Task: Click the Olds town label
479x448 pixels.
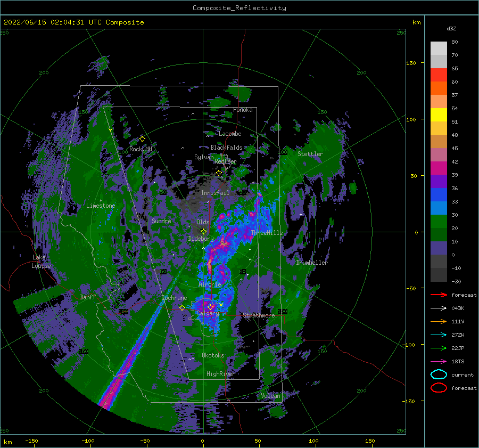Action: tap(203, 222)
